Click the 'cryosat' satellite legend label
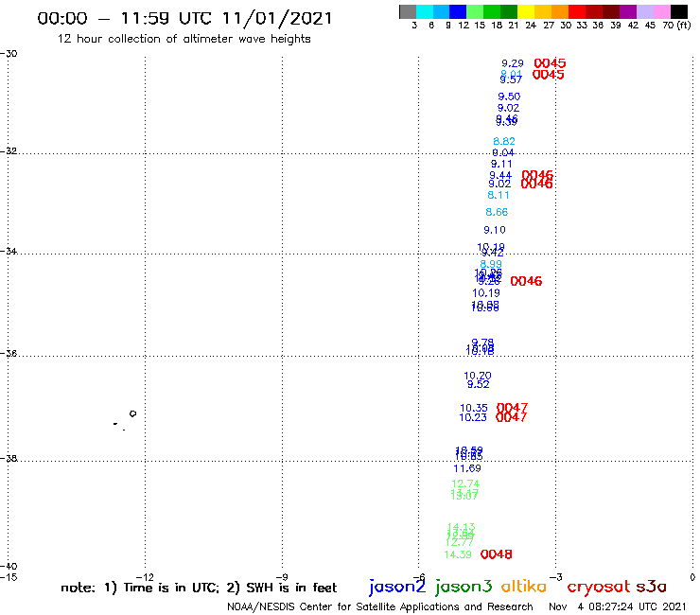 point(599,588)
